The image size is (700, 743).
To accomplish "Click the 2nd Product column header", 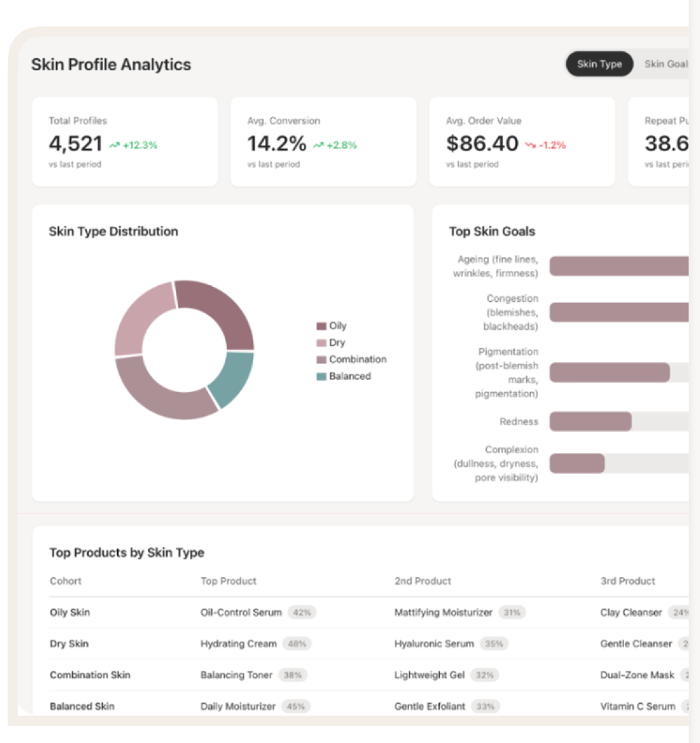I will click(423, 581).
